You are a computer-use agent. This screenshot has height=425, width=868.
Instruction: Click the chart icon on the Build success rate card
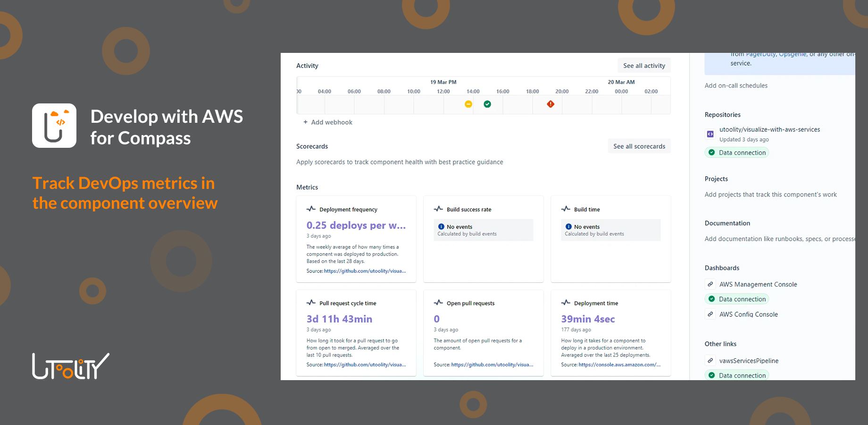click(x=439, y=208)
